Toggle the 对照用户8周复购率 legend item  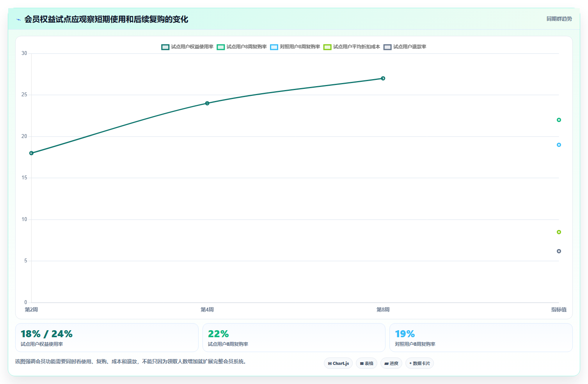[x=295, y=47]
